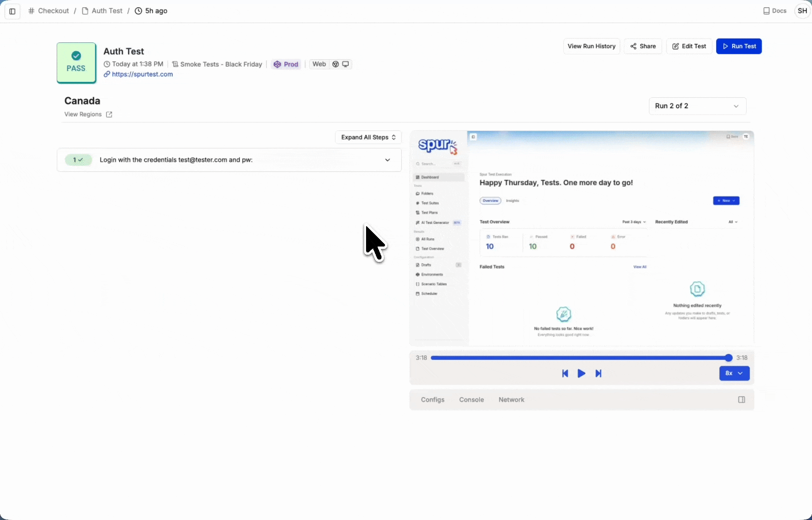
Task: View Run History
Action: pyautogui.click(x=592, y=46)
